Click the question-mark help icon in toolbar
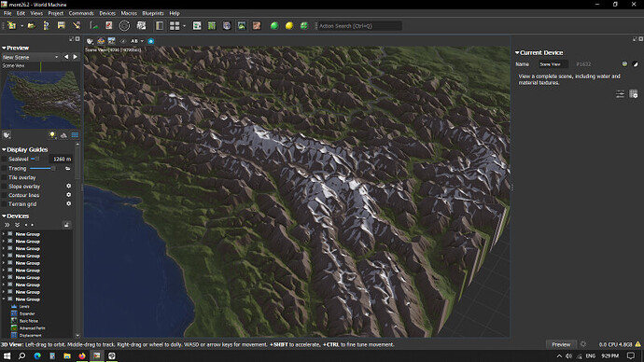The height and width of the screenshot is (362, 644). click(x=46, y=25)
